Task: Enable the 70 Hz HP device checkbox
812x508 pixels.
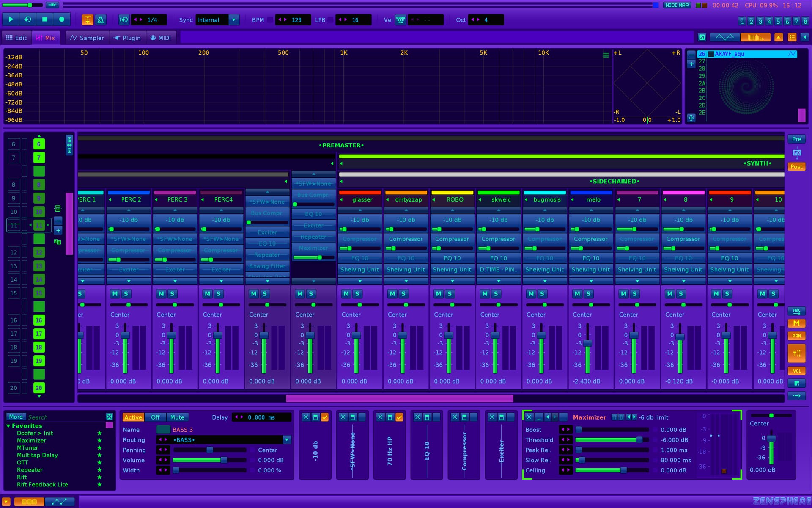Action: pyautogui.click(x=399, y=417)
